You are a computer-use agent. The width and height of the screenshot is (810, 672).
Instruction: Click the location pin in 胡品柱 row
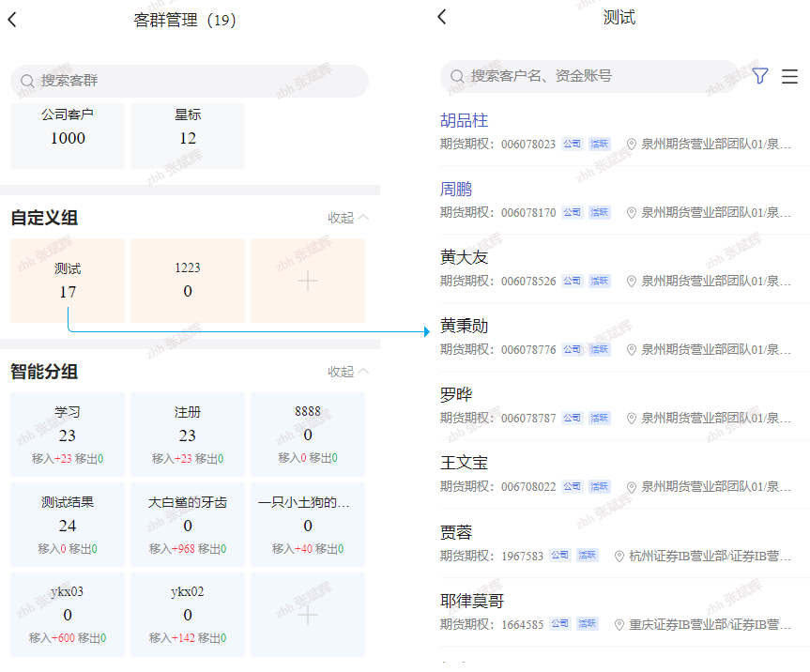tap(632, 145)
